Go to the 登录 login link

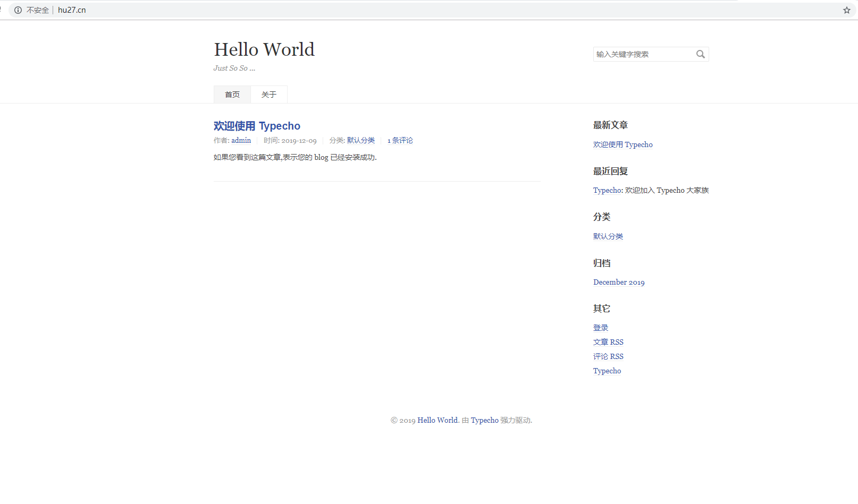601,328
